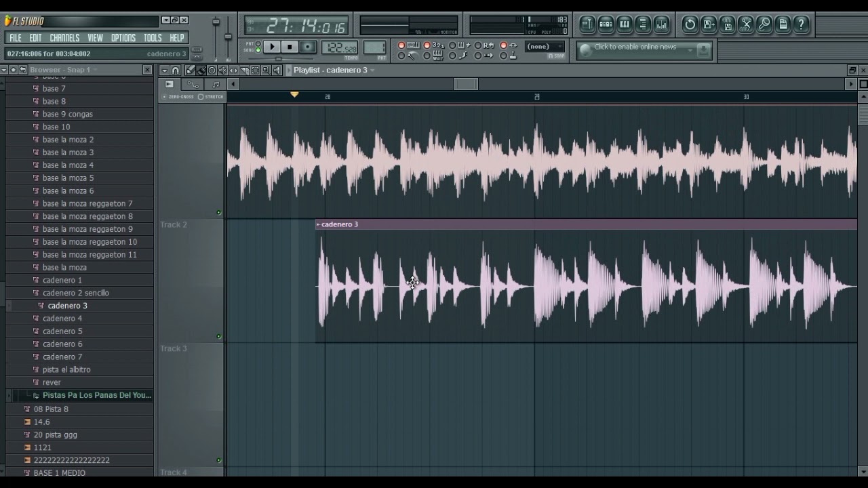The image size is (868, 488).
Task: Open the Browser Snap 1 dropdown
Action: click(x=94, y=70)
